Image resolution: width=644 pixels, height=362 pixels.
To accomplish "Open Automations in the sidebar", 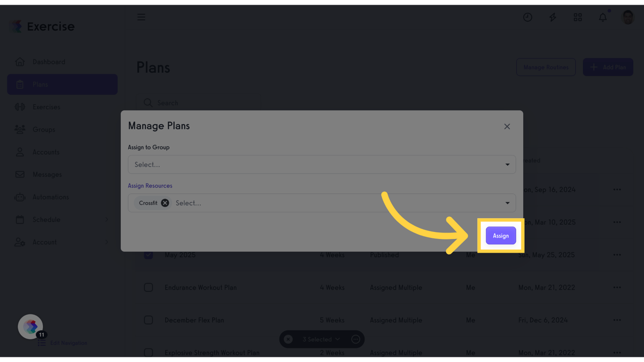I will click(50, 197).
